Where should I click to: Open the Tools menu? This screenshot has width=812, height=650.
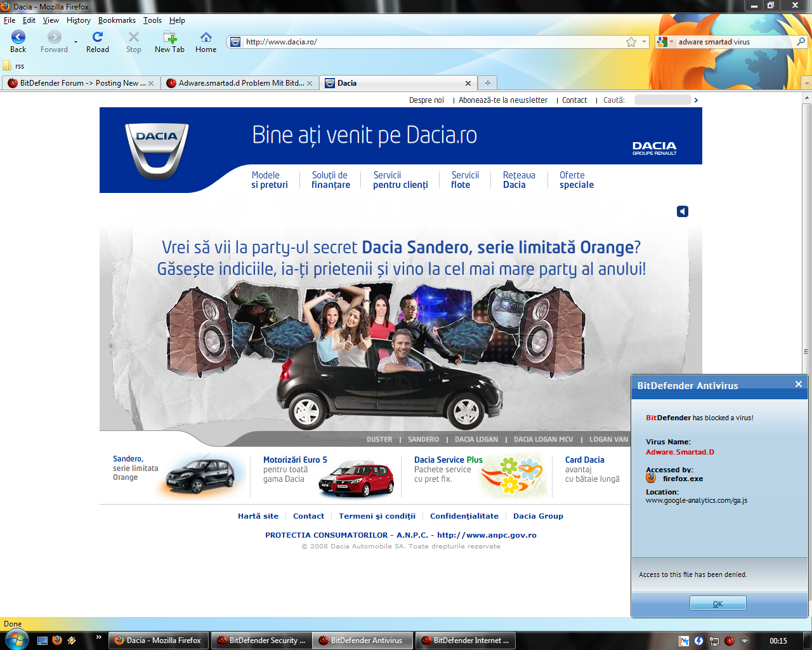(x=152, y=20)
